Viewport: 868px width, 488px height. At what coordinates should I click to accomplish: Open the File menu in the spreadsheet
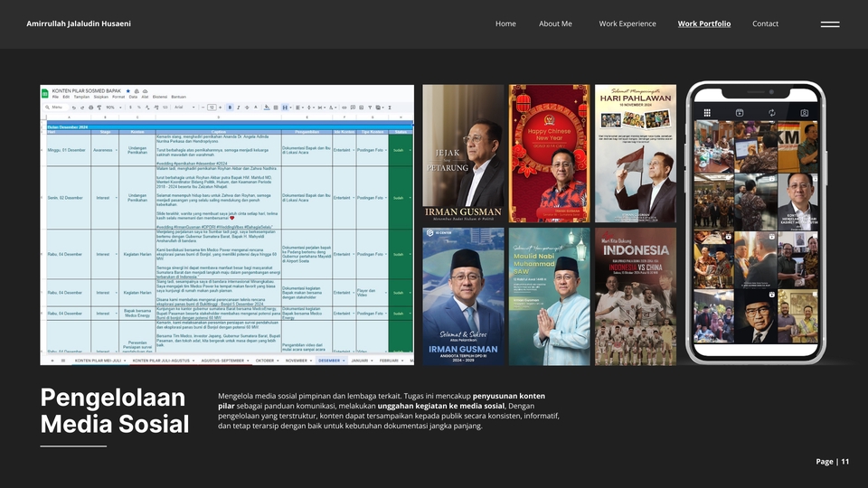coord(55,97)
